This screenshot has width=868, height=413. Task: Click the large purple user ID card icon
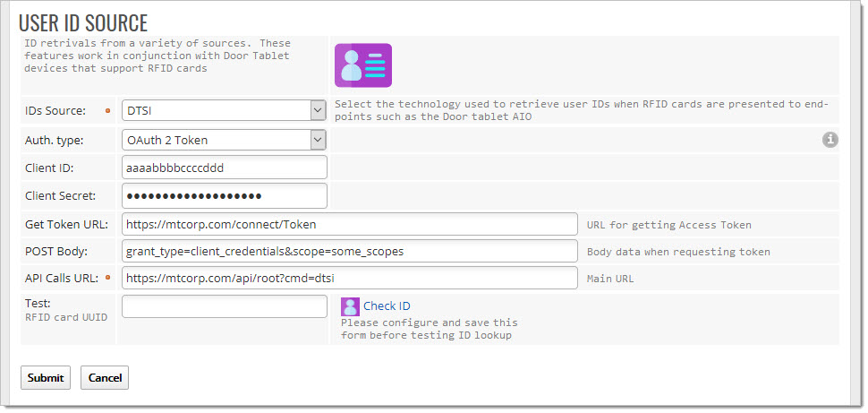point(362,65)
